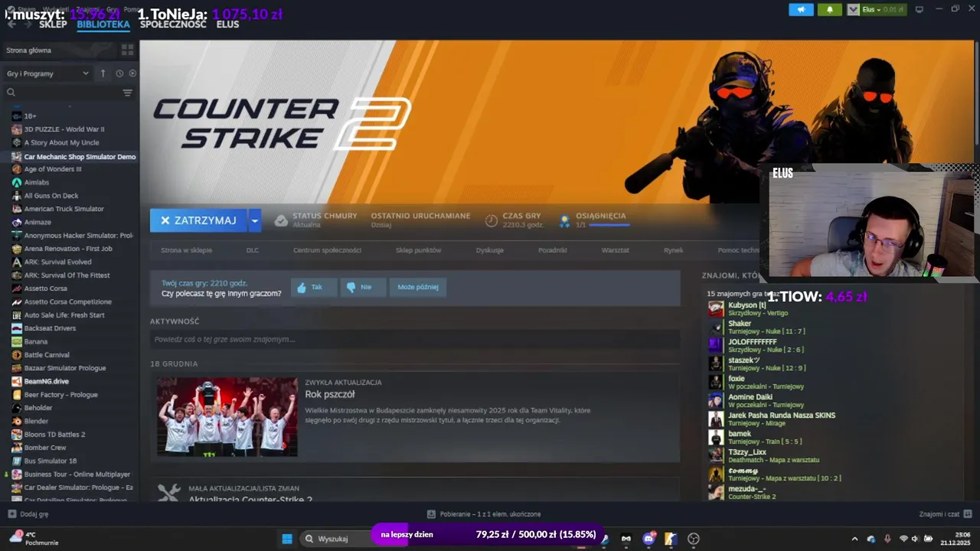Open the green bell notifications button
The image size is (980, 551).
pos(829,9)
